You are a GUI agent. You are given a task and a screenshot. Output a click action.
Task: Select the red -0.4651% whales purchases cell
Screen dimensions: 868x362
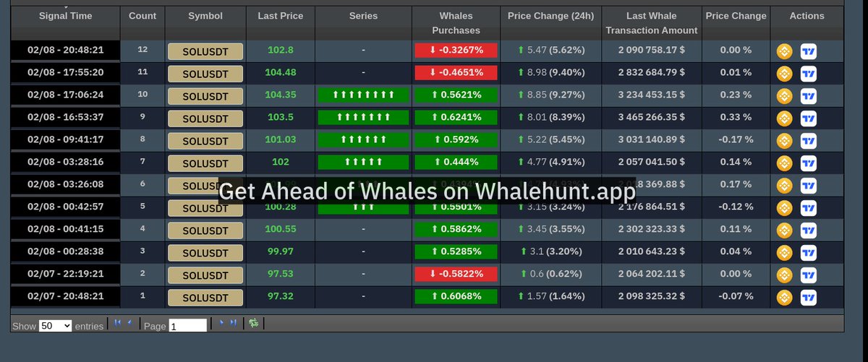(456, 73)
